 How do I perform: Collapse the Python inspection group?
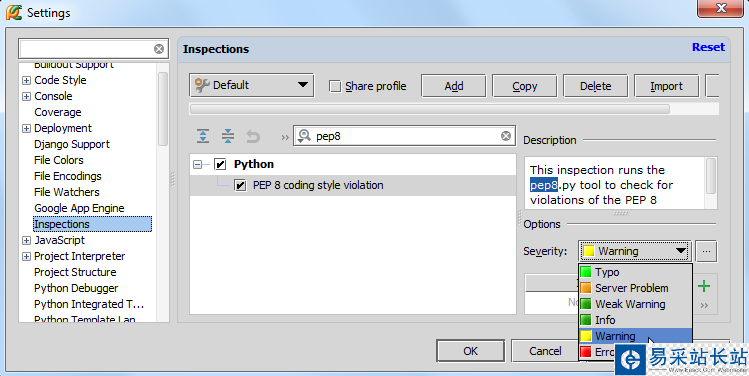click(x=198, y=164)
